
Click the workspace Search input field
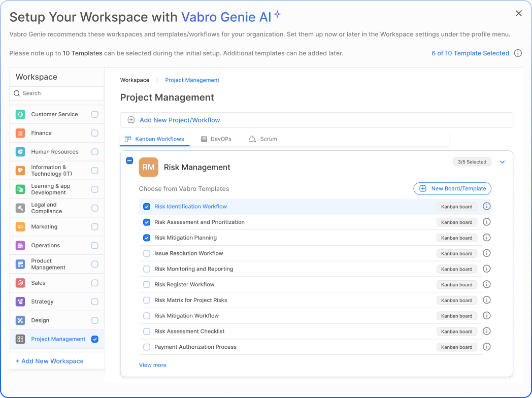[x=57, y=93]
